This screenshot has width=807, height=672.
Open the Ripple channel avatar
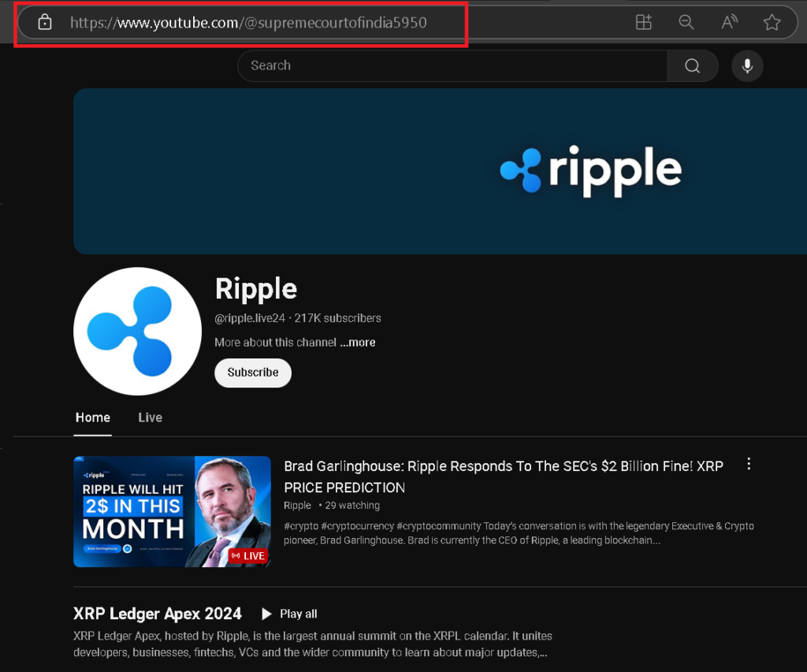[137, 330]
